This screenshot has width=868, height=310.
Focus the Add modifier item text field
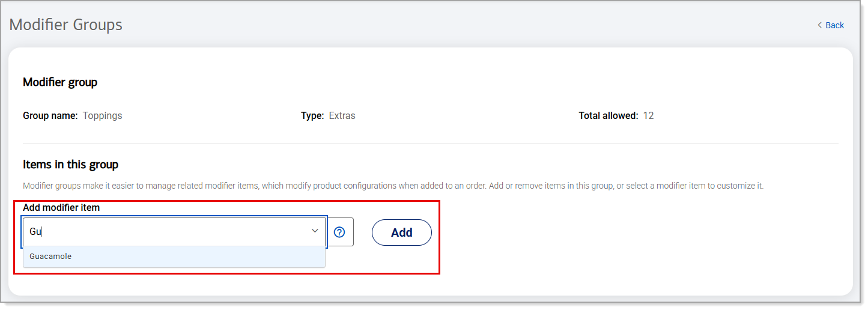(174, 232)
